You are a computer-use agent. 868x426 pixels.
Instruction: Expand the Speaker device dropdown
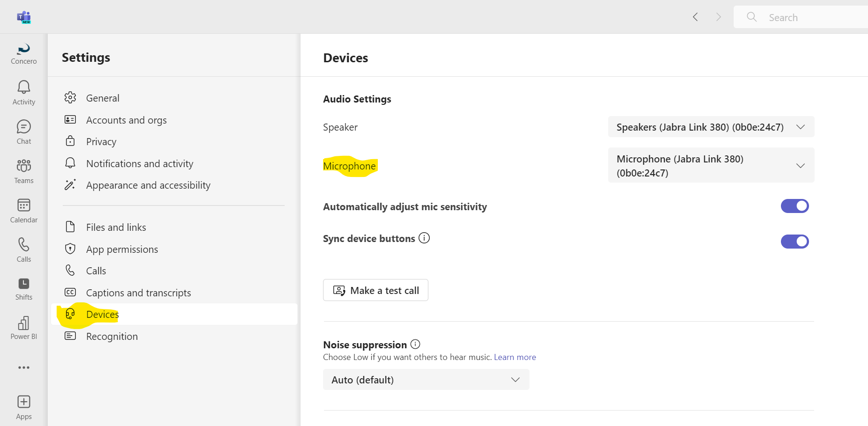click(711, 127)
